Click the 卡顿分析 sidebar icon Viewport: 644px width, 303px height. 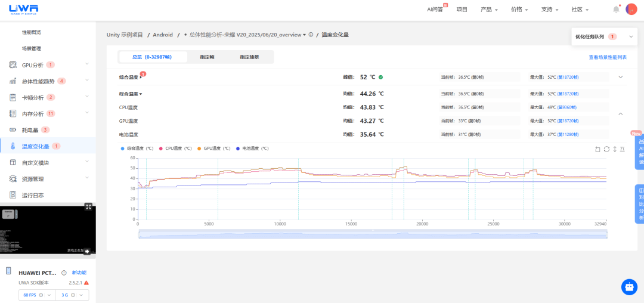(13, 97)
